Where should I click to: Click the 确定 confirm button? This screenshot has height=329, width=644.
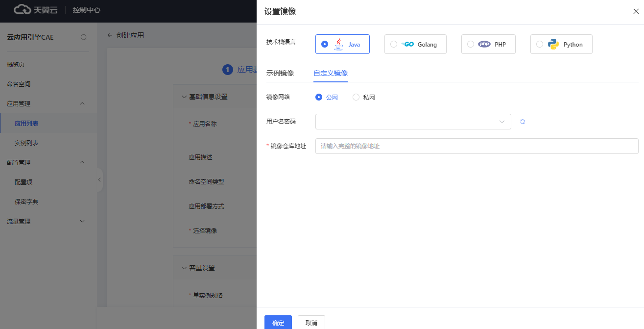[x=278, y=323]
